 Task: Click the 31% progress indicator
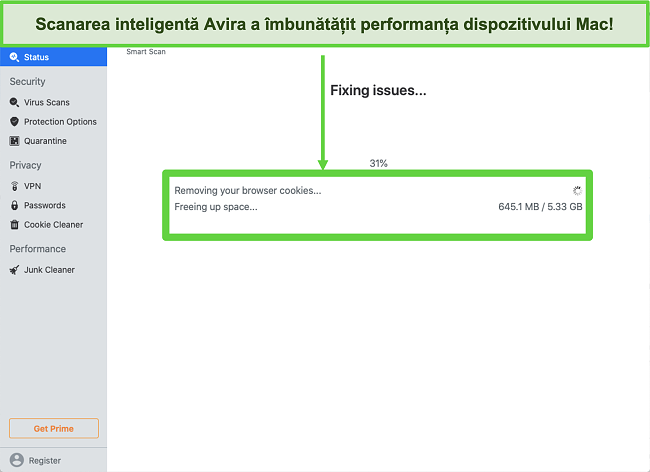point(378,163)
